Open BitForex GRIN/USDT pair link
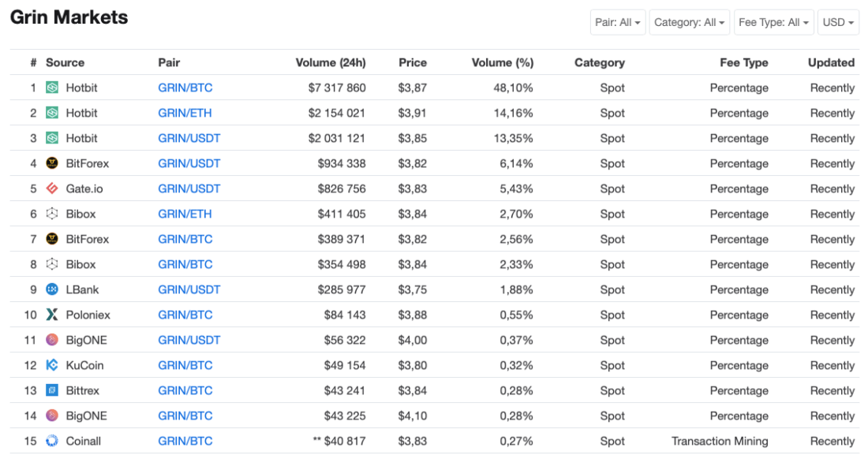The height and width of the screenshot is (455, 868). pyautogui.click(x=189, y=163)
